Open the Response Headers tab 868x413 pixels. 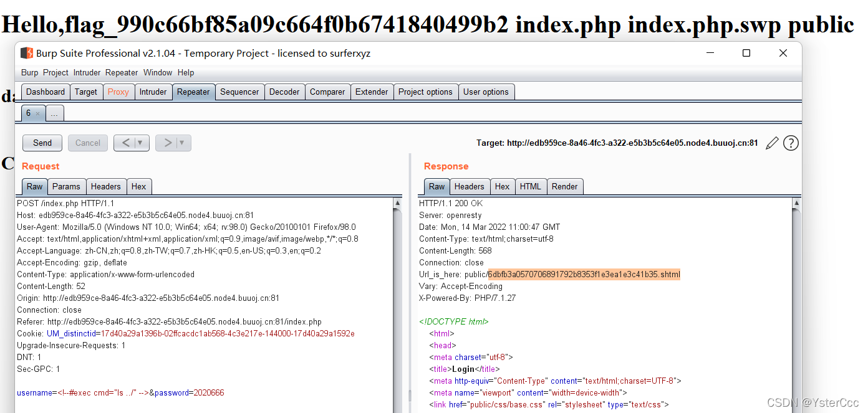470,186
